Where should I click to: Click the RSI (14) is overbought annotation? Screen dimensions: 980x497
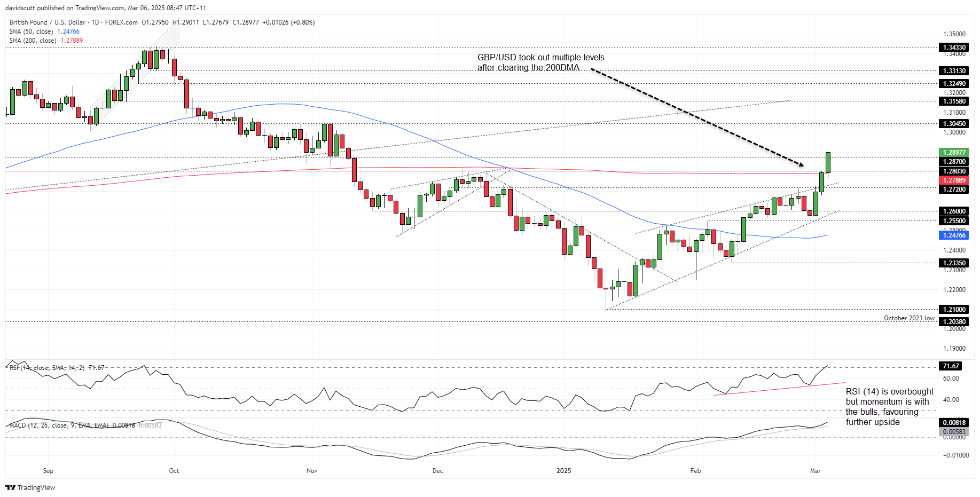(x=890, y=407)
